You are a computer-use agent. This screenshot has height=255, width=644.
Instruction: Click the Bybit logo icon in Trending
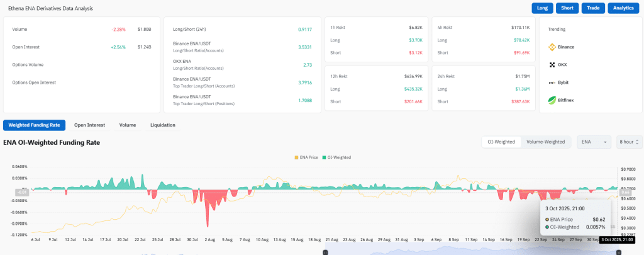pyautogui.click(x=553, y=82)
